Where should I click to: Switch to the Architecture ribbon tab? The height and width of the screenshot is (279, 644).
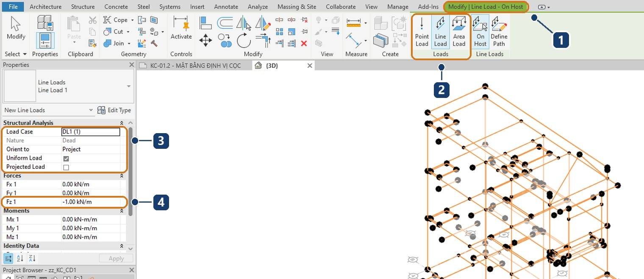coord(45,7)
